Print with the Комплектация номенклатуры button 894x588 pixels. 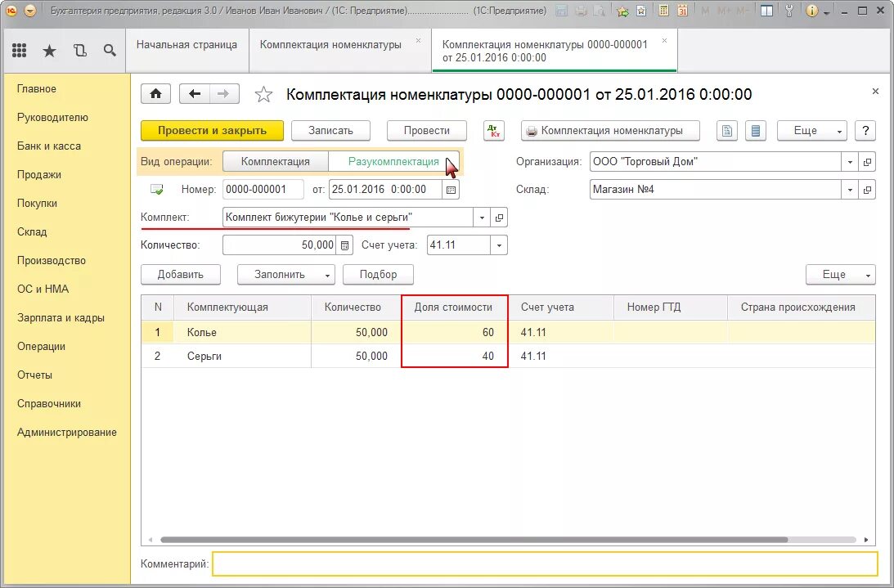(x=610, y=131)
